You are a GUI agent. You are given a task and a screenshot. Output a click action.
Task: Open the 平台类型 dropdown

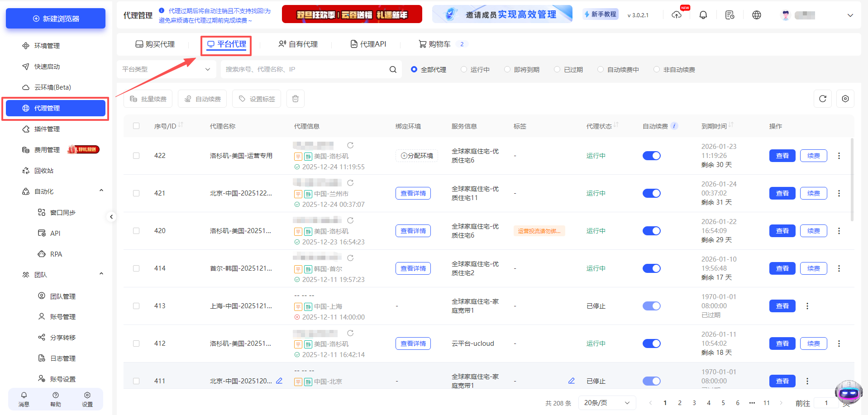click(167, 69)
